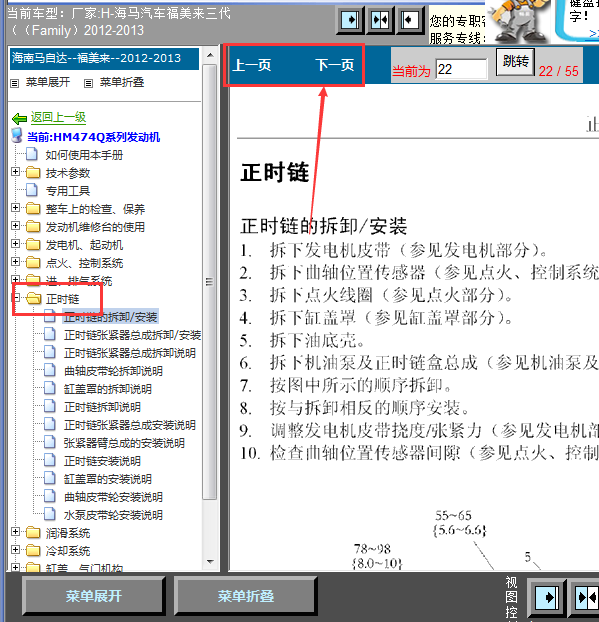Click the page number input field
The width and height of the screenshot is (599, 622).
pyautogui.click(x=461, y=69)
